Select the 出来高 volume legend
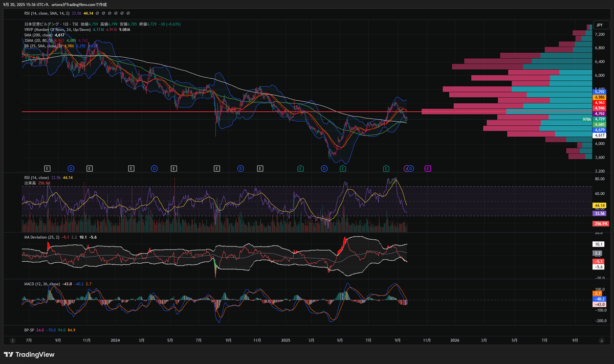 click(30, 183)
